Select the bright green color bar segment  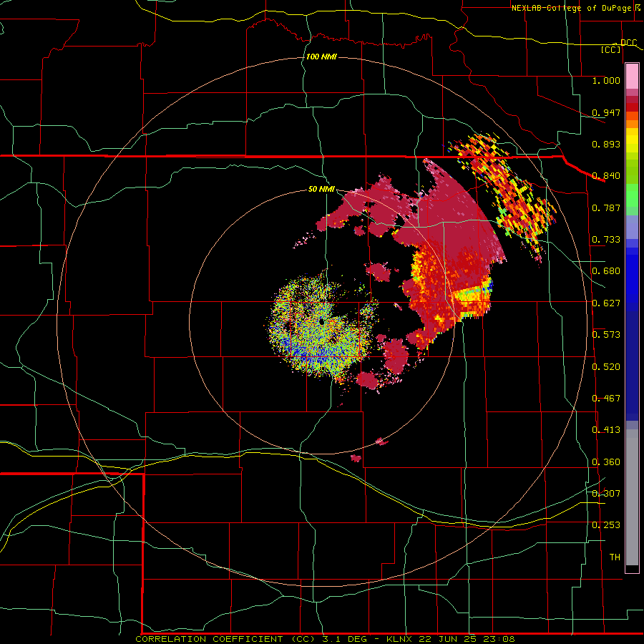coord(632,195)
